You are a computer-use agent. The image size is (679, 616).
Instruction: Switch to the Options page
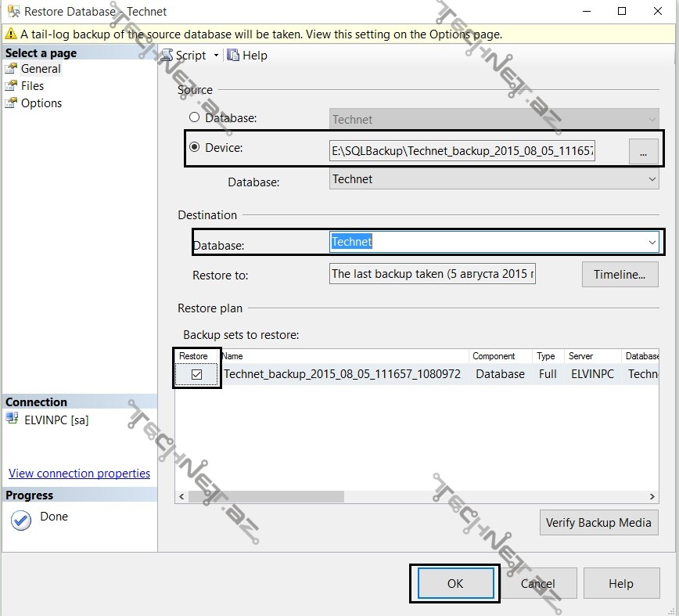point(41,103)
